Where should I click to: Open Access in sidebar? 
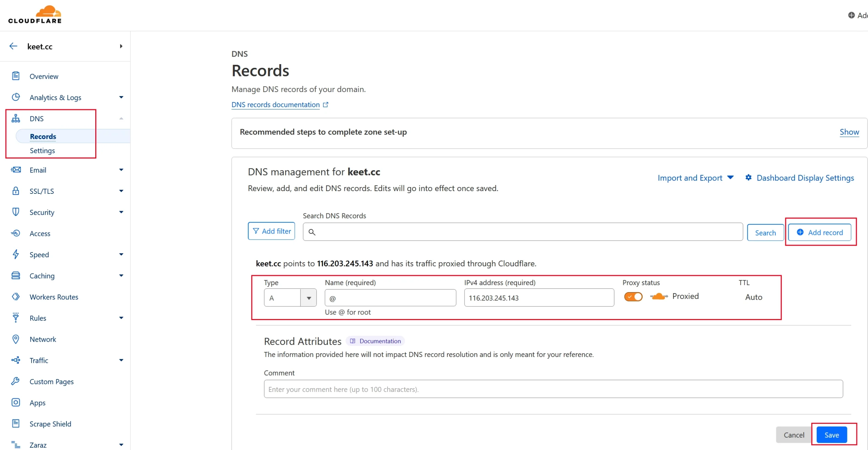coord(40,233)
